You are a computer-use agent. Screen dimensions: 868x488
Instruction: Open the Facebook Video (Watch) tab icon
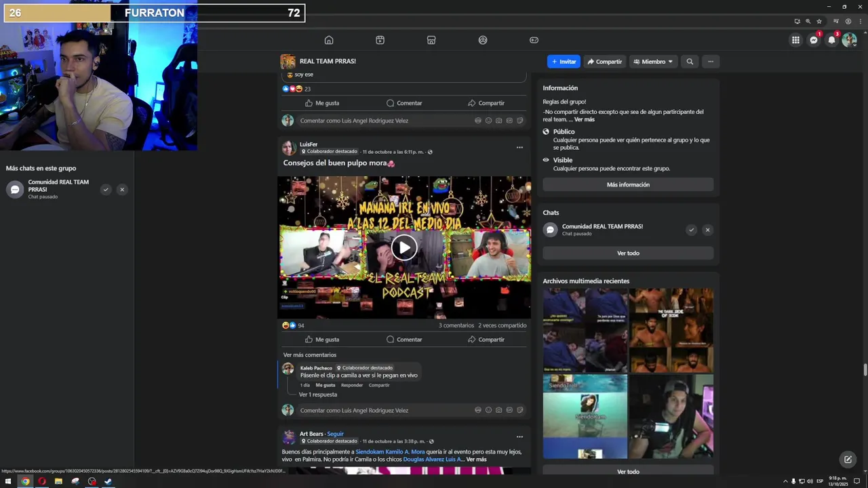380,40
